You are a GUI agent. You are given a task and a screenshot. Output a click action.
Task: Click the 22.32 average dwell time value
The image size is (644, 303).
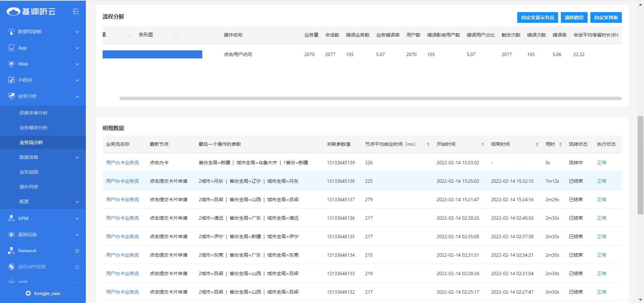[x=579, y=54]
